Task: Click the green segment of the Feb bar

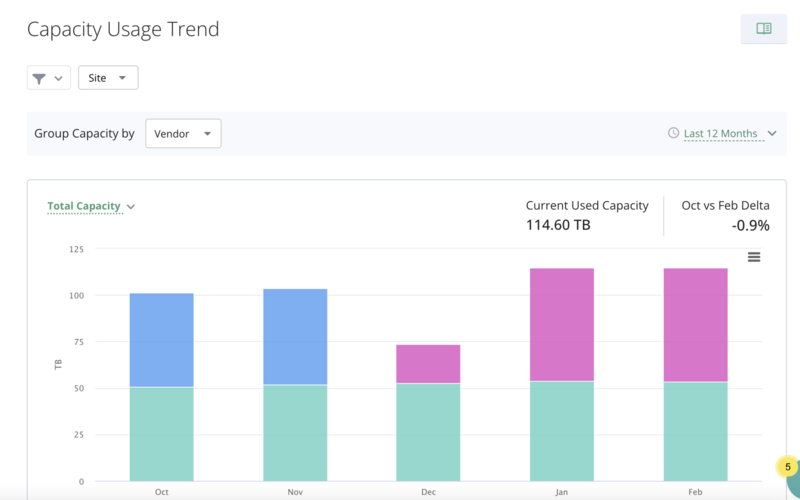Action: pyautogui.click(x=695, y=432)
